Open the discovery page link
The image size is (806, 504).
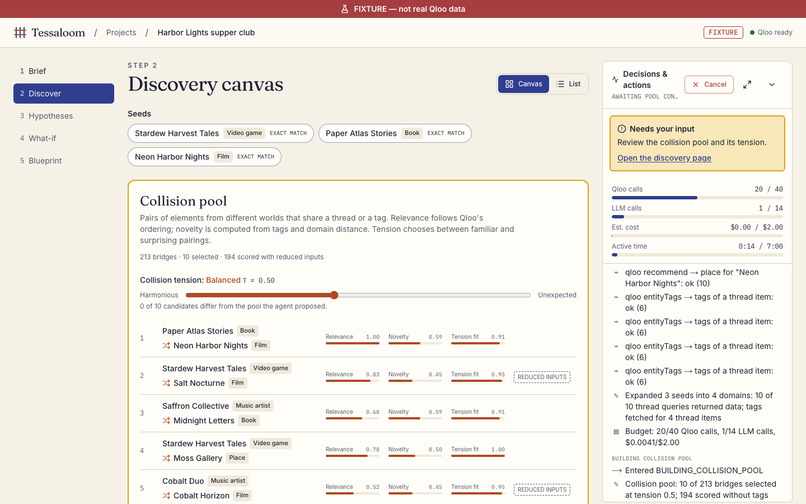point(664,158)
